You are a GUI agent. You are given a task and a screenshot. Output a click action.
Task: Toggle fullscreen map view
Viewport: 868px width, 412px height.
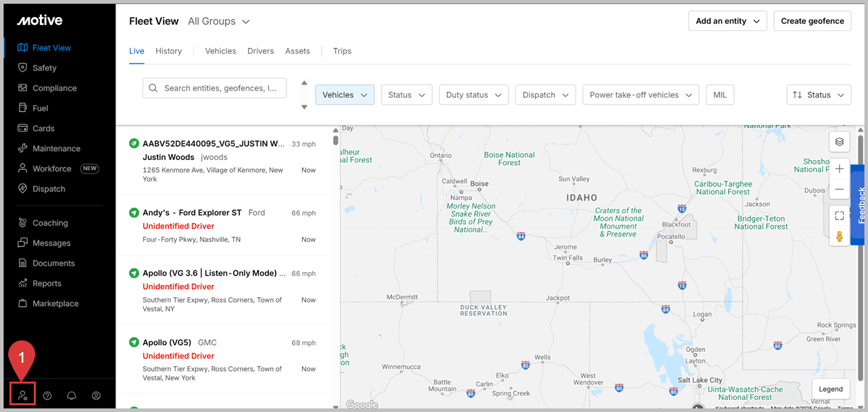click(839, 216)
